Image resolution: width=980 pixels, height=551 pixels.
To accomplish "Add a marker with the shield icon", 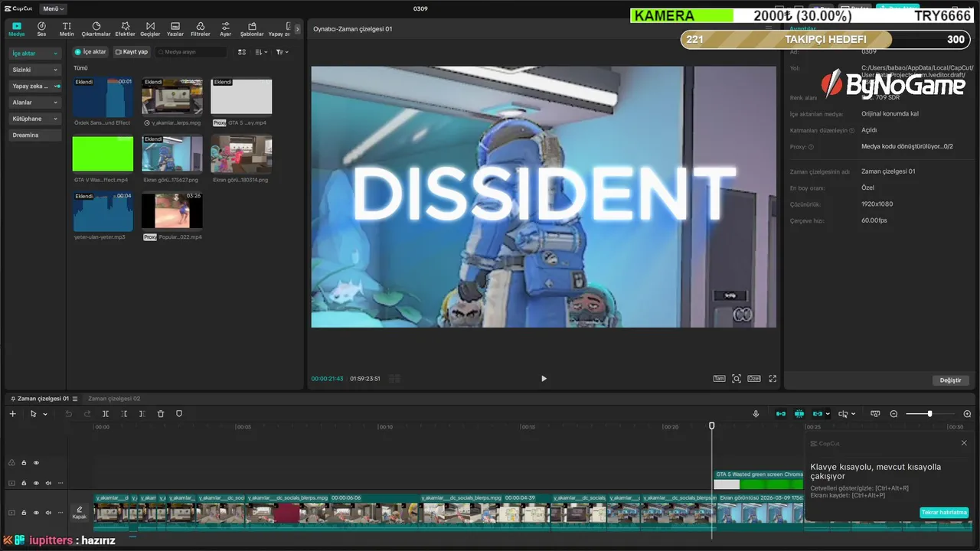I will (179, 414).
